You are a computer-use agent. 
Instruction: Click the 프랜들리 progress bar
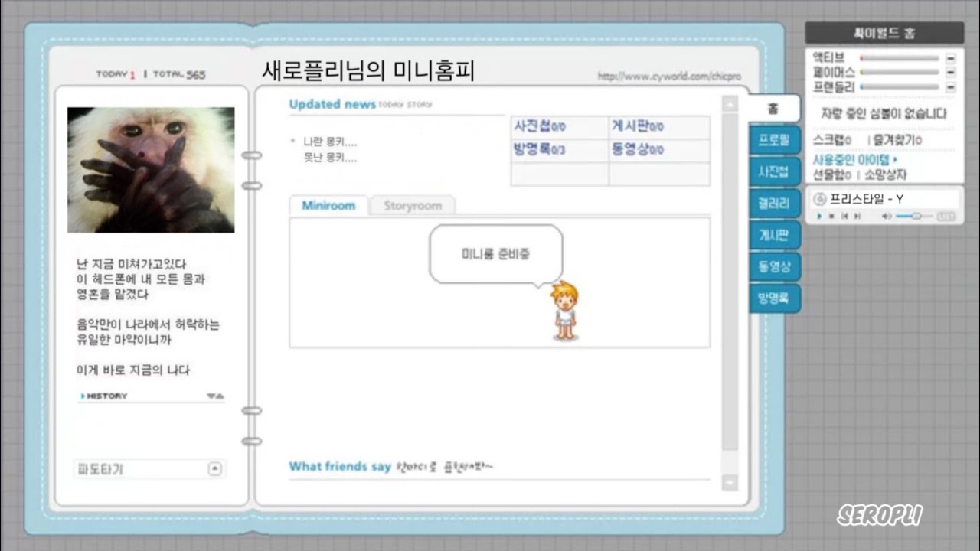click(900, 87)
